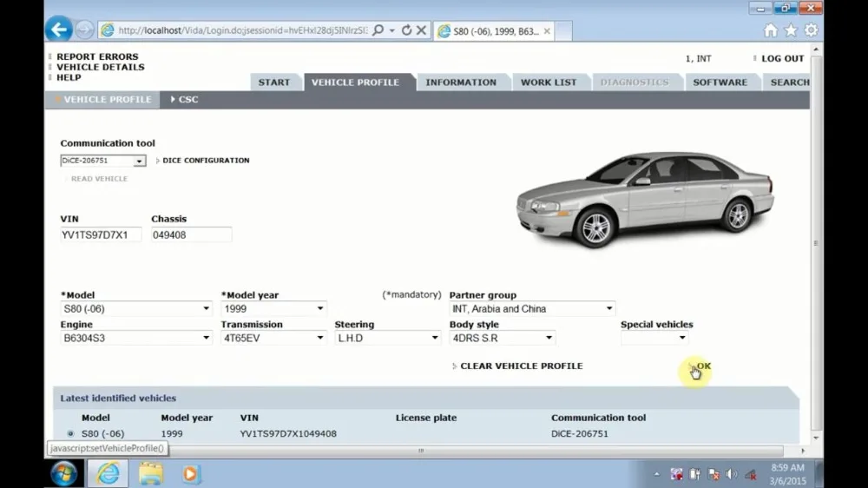Click the Chassis input field
This screenshot has width=868, height=488.
tap(191, 234)
